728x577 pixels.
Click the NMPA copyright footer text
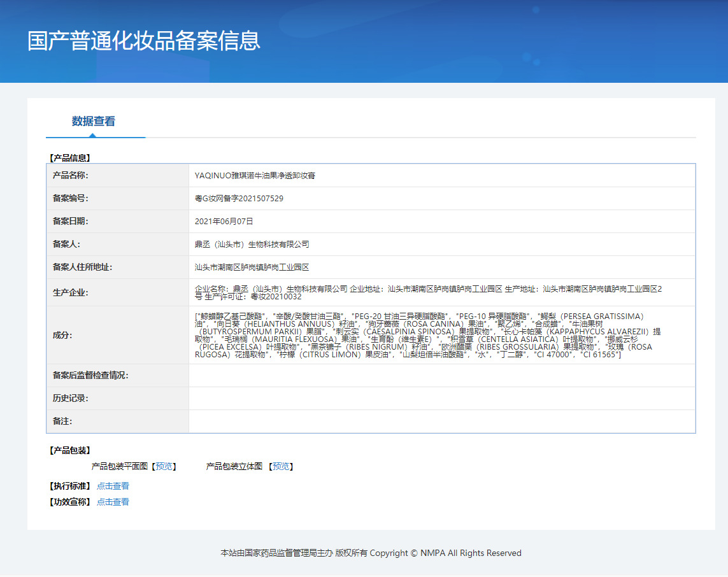[371, 553]
